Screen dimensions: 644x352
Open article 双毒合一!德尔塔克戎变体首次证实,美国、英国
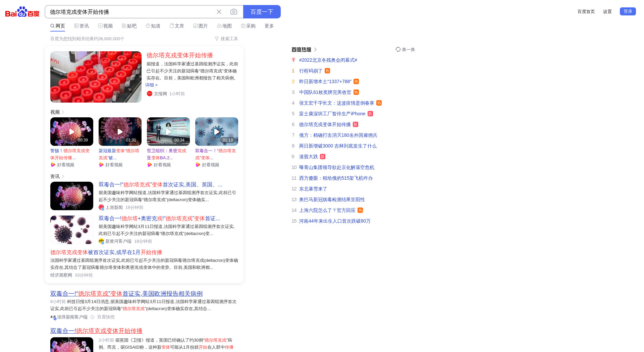click(160, 185)
